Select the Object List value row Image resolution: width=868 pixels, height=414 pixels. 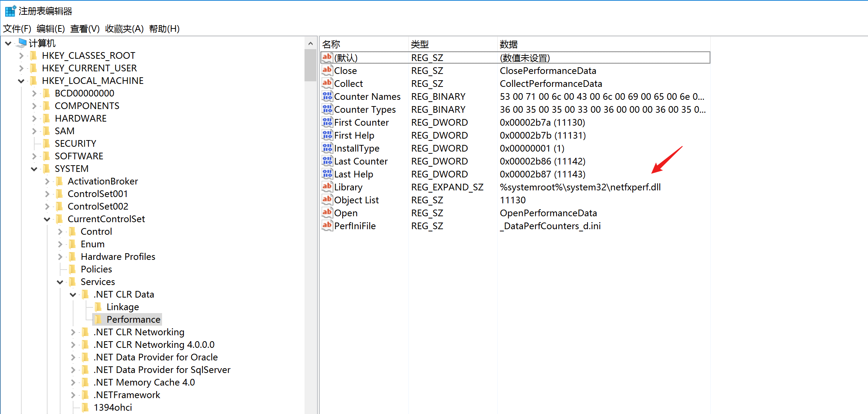click(x=356, y=200)
